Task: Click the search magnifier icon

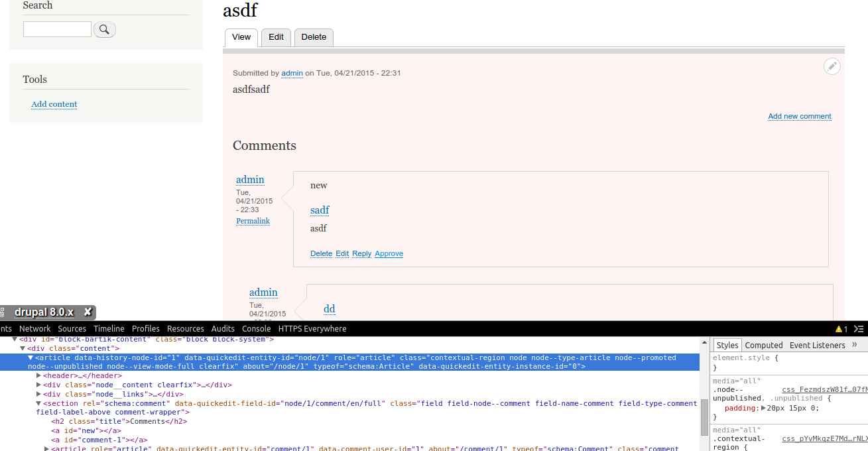Action: 104,29
